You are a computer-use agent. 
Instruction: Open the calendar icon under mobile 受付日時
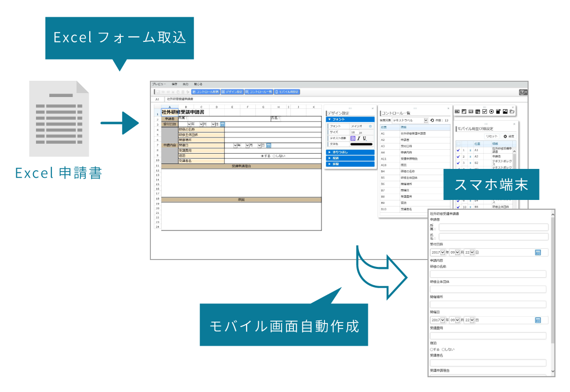538,252
